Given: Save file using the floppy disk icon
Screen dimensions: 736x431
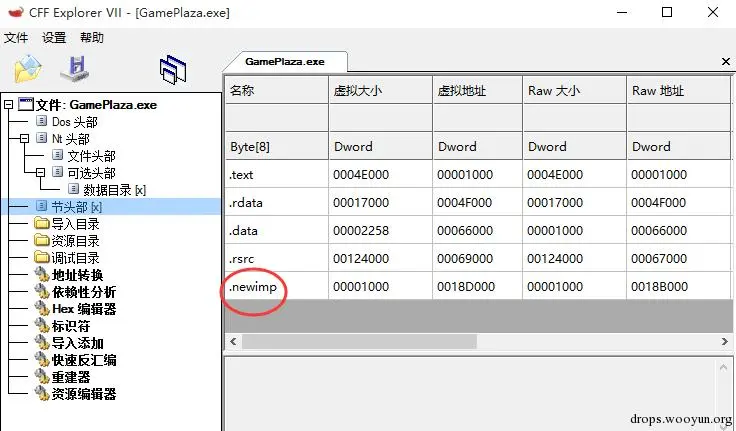Looking at the screenshot, I should [x=75, y=69].
